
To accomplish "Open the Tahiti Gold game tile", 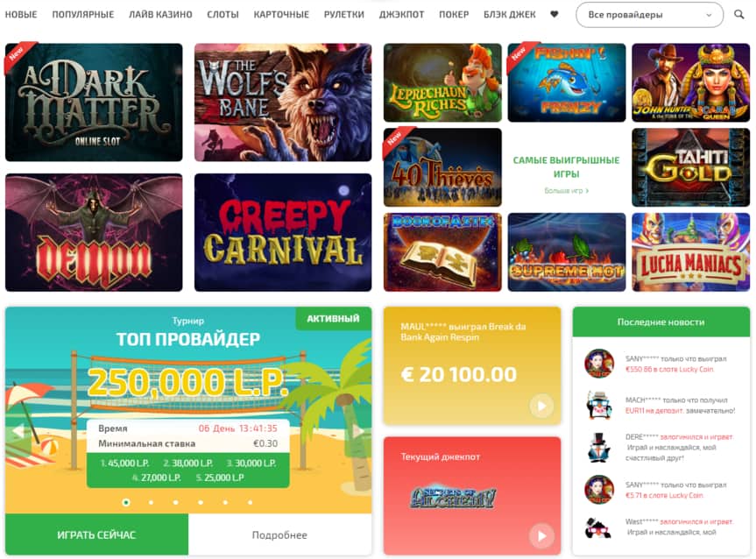I will pyautogui.click(x=691, y=167).
